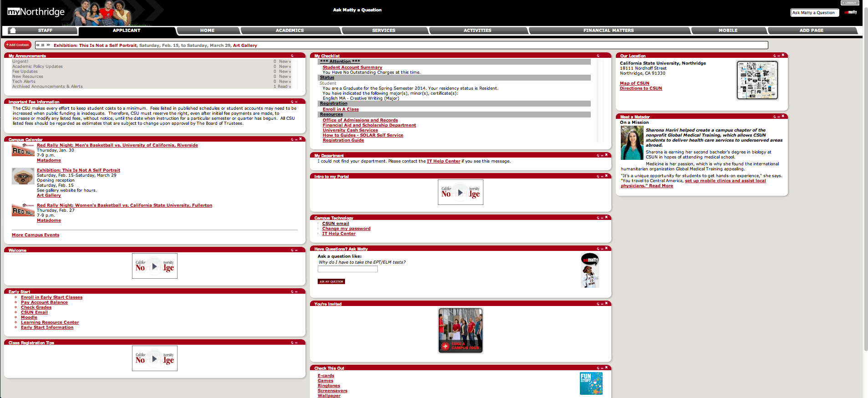Screen dimensions: 868x398
Task: Close the Meet a Matador portlet
Action: click(783, 117)
